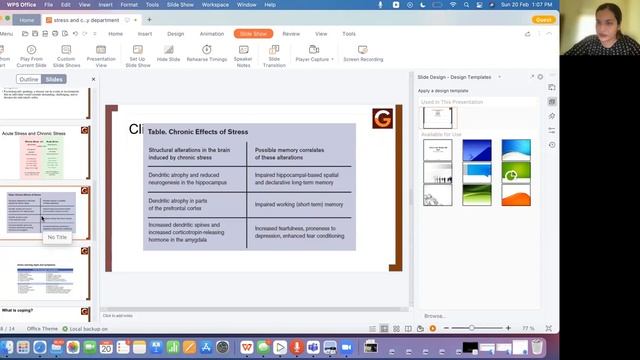The height and width of the screenshot is (360, 640).
Task: Start Rehearse Timings
Action: pyautogui.click(x=207, y=53)
